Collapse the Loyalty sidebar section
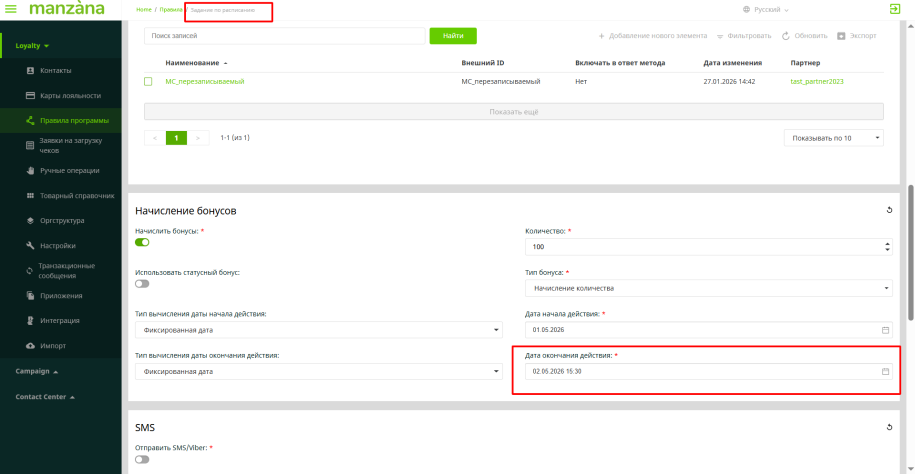 click(32, 46)
